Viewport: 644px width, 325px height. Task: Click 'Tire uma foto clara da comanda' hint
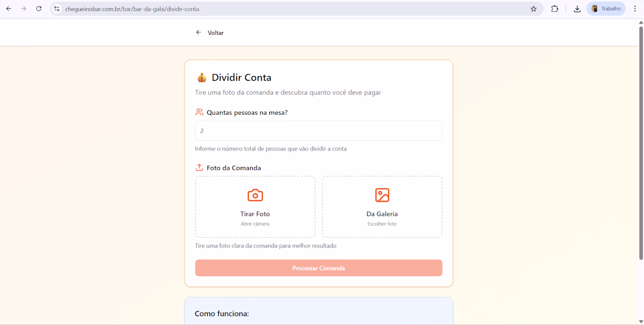(266, 246)
